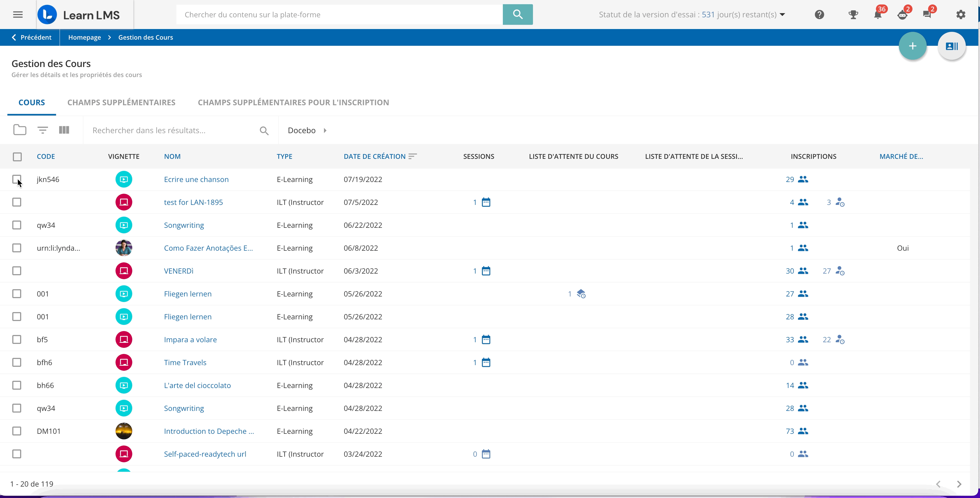The width and height of the screenshot is (980, 498).
Task: Check the DM101 row checkbox
Action: coord(17,431)
